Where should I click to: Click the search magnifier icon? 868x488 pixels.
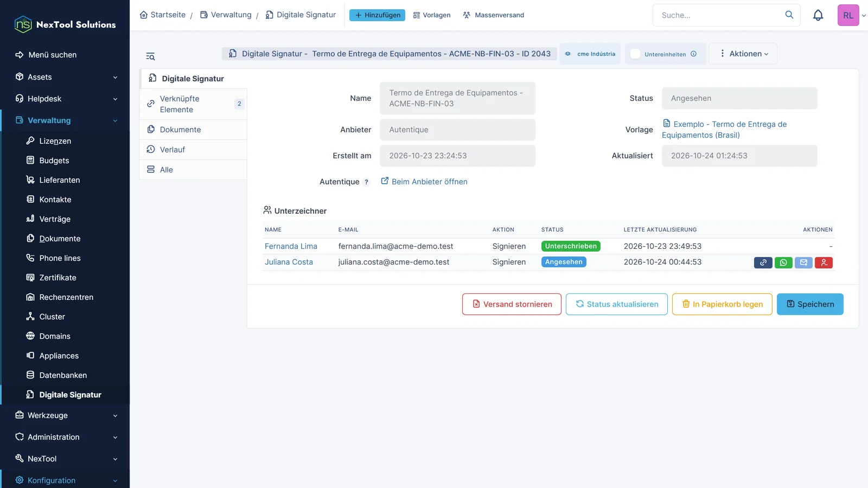789,15
